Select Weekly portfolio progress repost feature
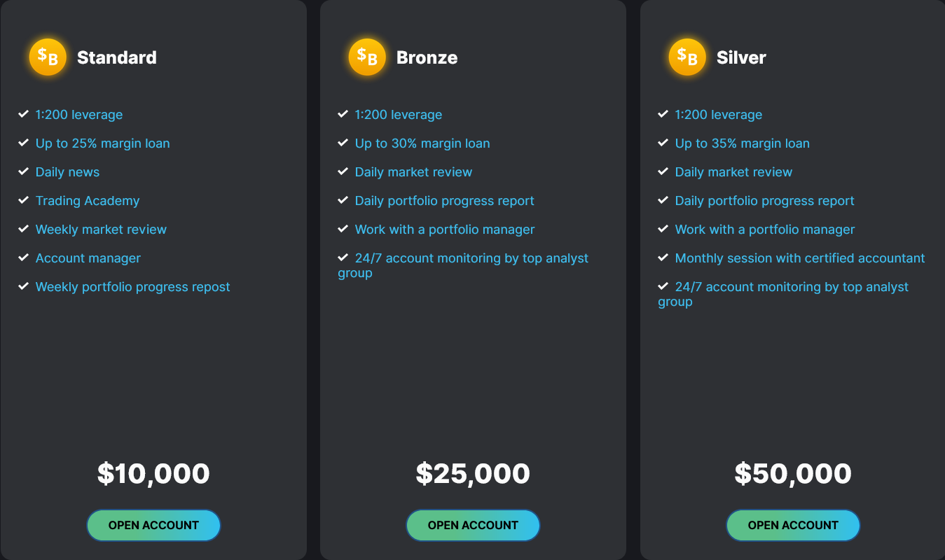 tap(132, 287)
